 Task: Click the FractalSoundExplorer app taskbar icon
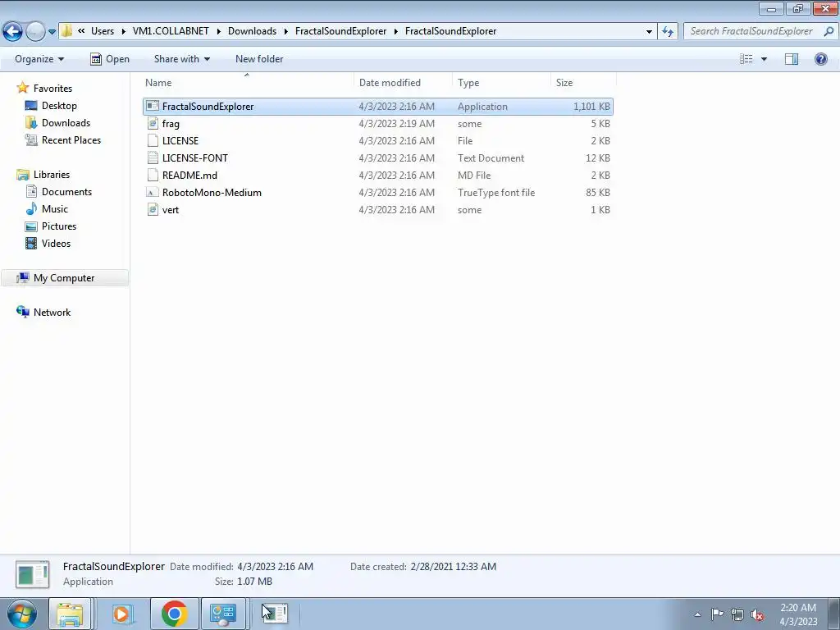(276, 614)
